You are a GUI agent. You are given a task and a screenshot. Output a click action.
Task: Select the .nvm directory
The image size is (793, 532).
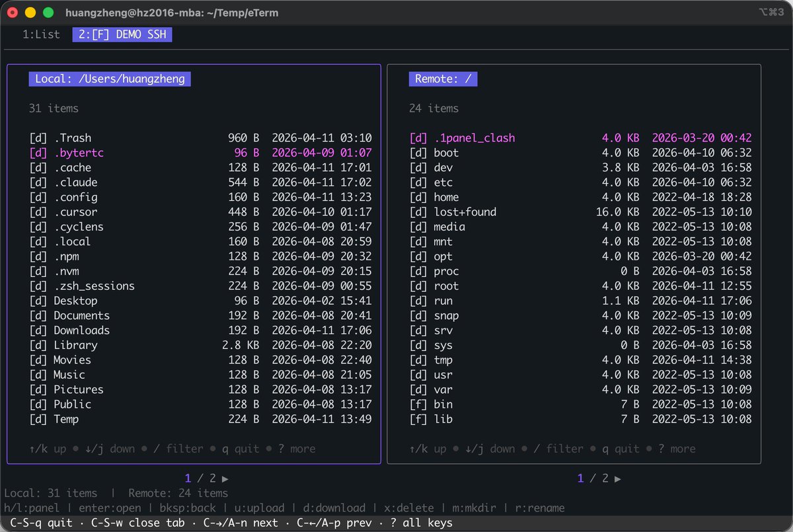[x=200, y=271]
